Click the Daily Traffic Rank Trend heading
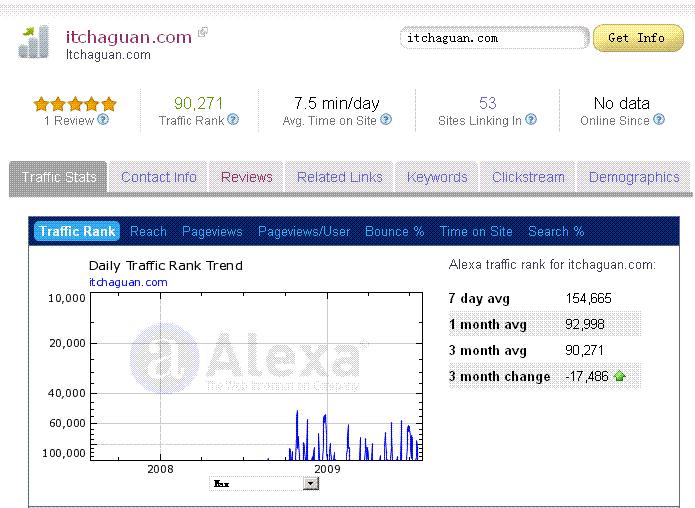Image resolution: width=695 pixels, height=508 pixels. coord(166,266)
